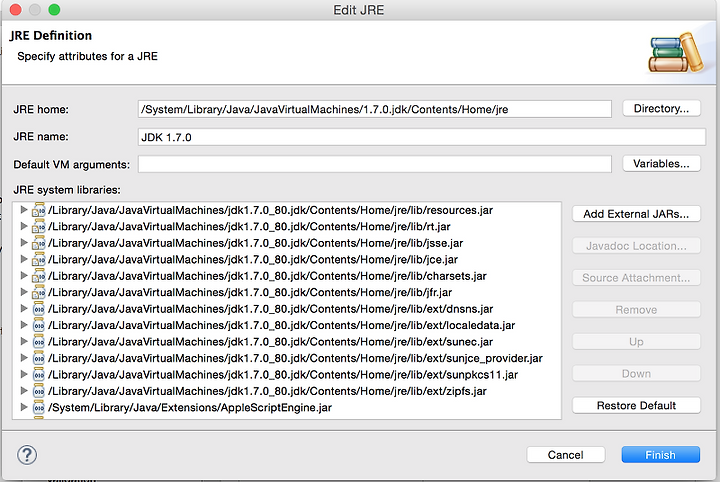Expand the dnsns.jar library entry
This screenshot has width=720, height=482.
click(x=24, y=308)
